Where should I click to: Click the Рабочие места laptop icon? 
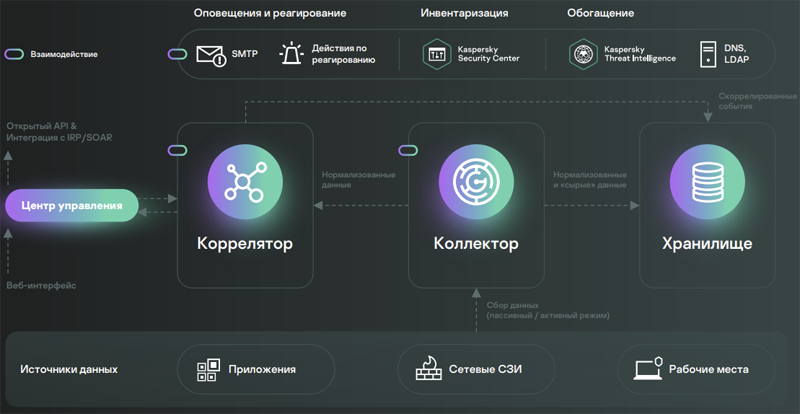(648, 370)
